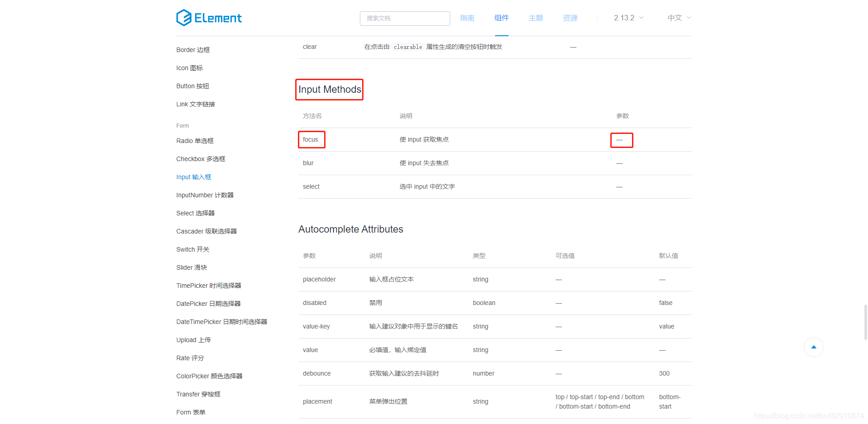This screenshot has width=868, height=424.
Task: Open Form 表单 in sidebar
Action: tap(191, 412)
